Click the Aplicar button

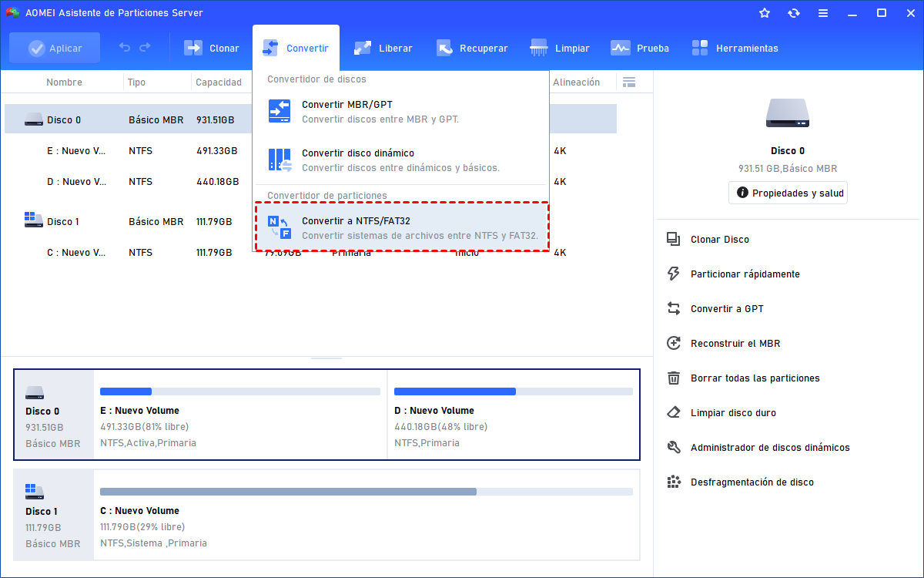point(54,48)
